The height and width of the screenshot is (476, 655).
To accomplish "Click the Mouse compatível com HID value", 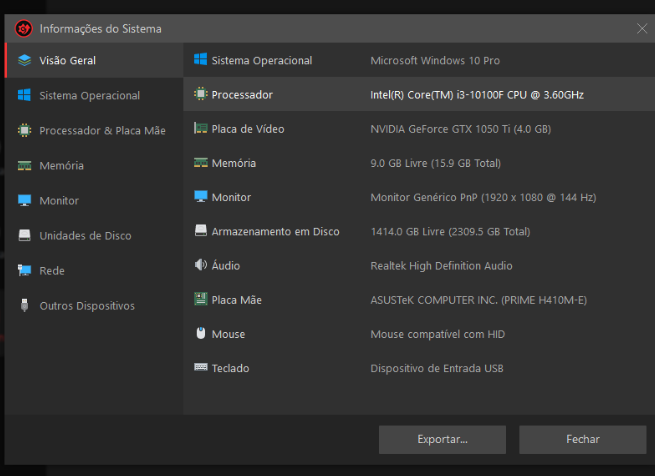I will (437, 334).
